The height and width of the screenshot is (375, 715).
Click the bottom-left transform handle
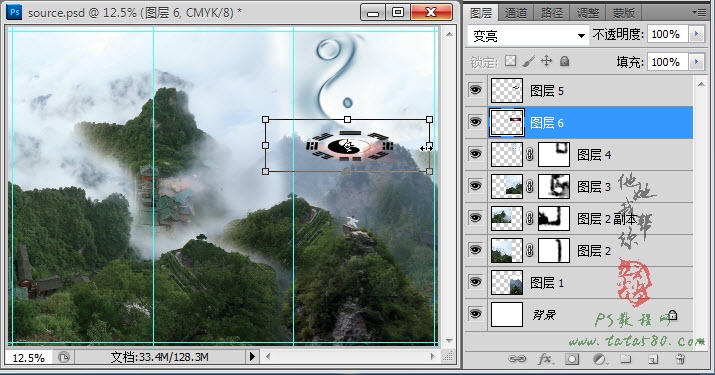(266, 172)
